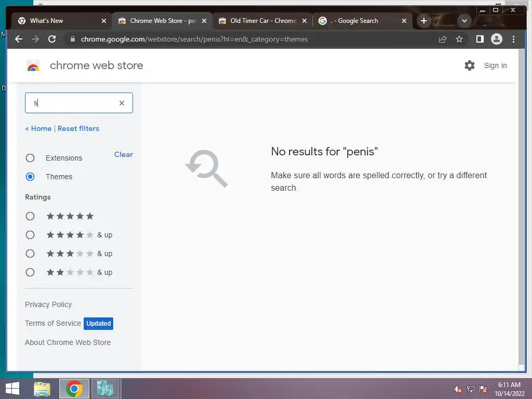Viewport: 532px width, 399px height.
Task: Bookmark this tab with the star icon
Action: 459,39
